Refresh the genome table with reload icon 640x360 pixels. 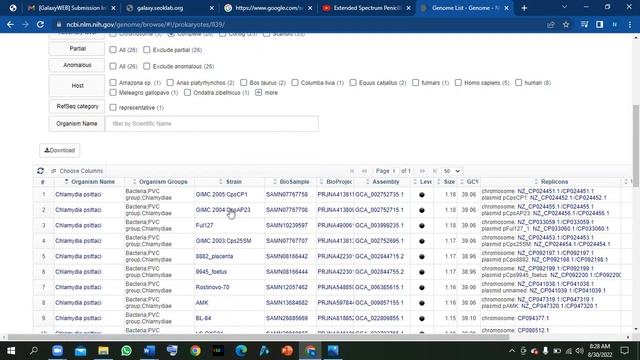pos(40,171)
